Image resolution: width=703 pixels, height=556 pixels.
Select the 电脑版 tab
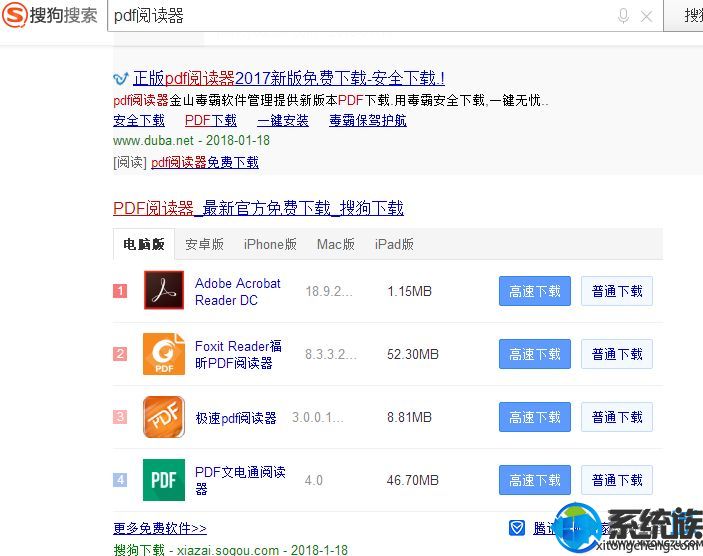[x=143, y=244]
